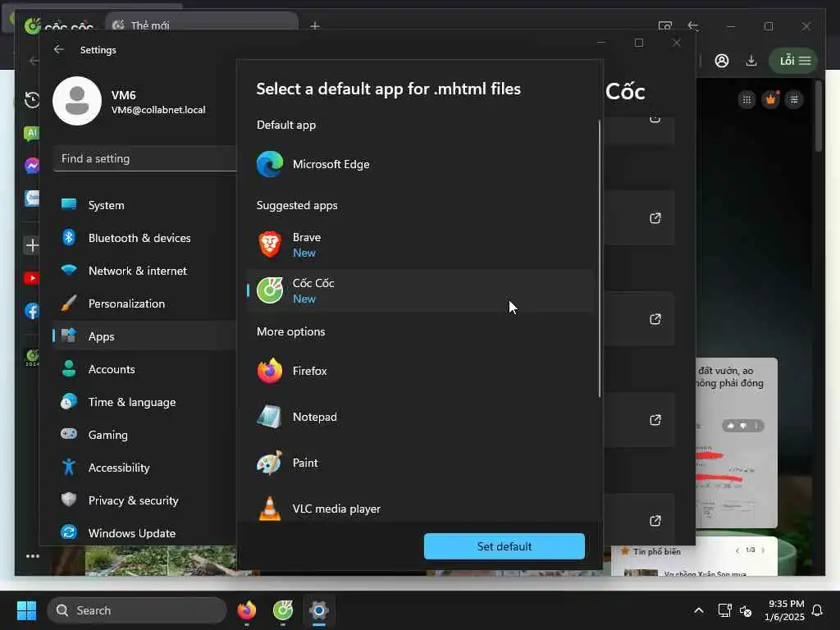Screen dimensions: 840x630
Task: Open the notifications bell icon
Action: pos(817,610)
